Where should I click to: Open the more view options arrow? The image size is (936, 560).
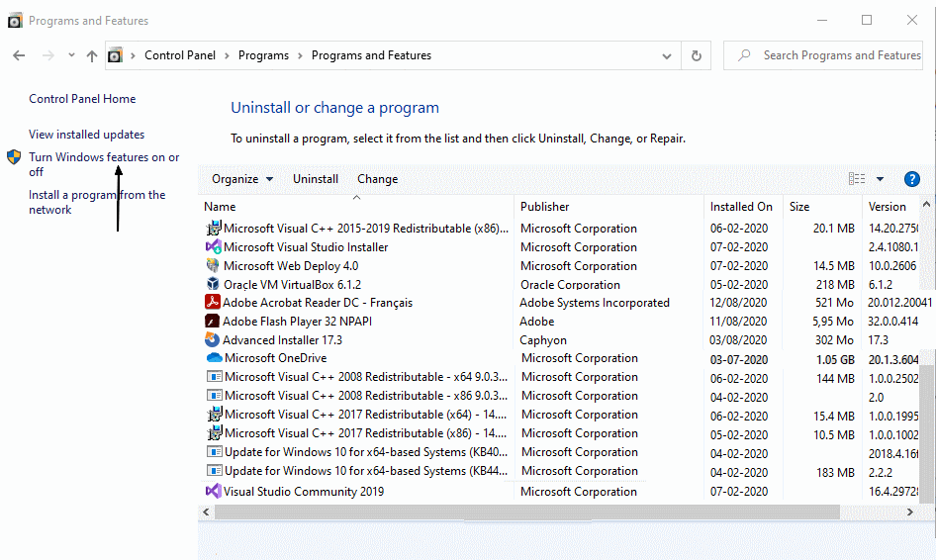880,178
